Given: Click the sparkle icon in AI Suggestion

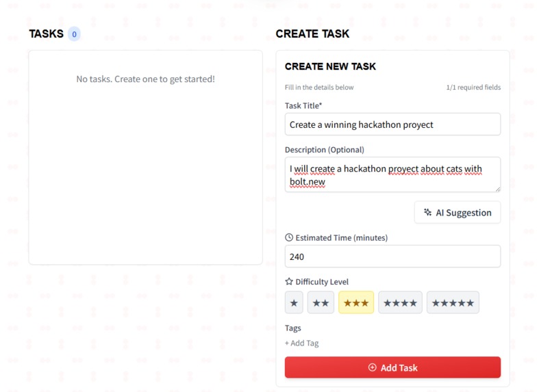Looking at the screenshot, I should (427, 212).
